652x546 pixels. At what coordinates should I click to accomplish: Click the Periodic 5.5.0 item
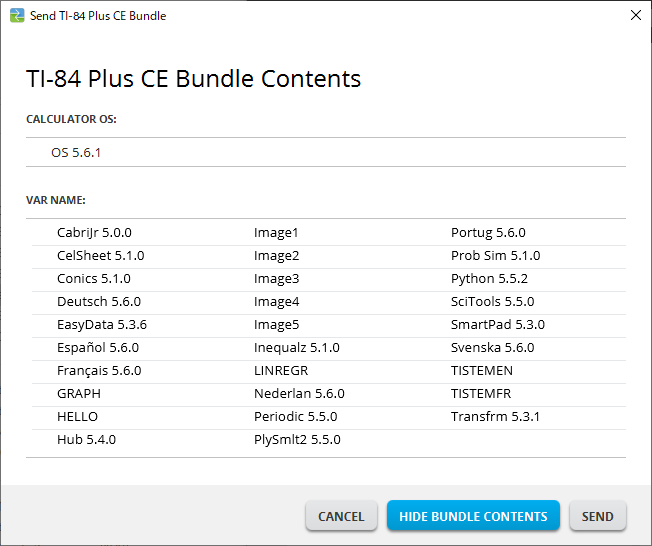click(x=296, y=416)
